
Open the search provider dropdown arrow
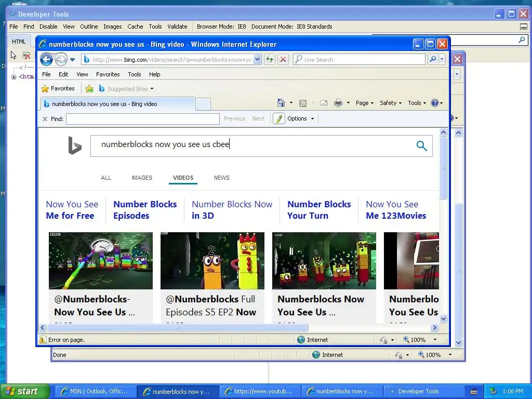click(442, 59)
